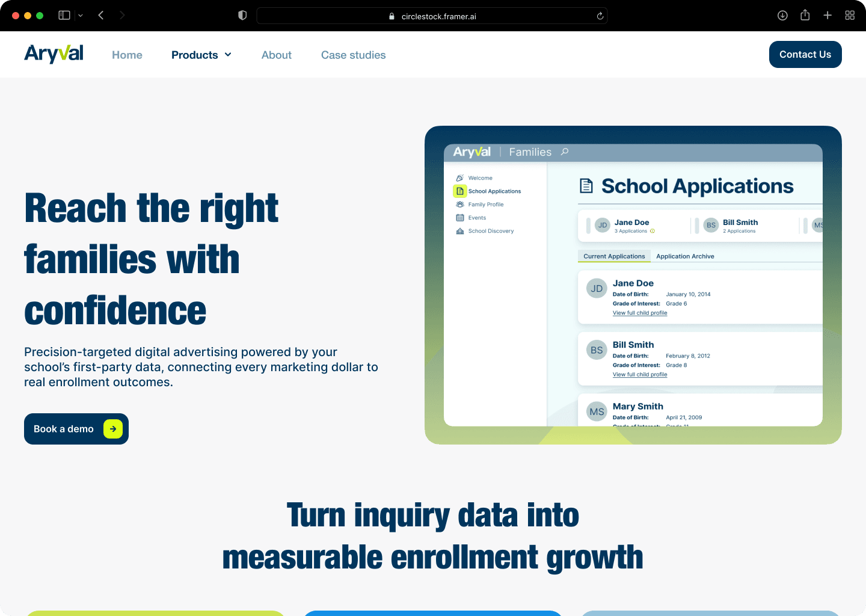Click the Aryval logo inside dashboard preview
The width and height of the screenshot is (866, 616).
coord(472,152)
